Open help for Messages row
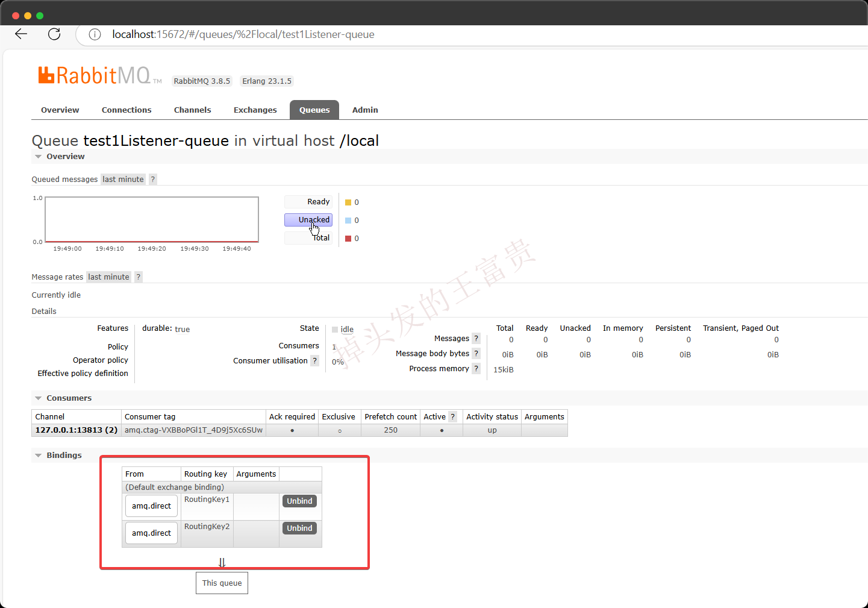The width and height of the screenshot is (868, 608). (x=476, y=338)
